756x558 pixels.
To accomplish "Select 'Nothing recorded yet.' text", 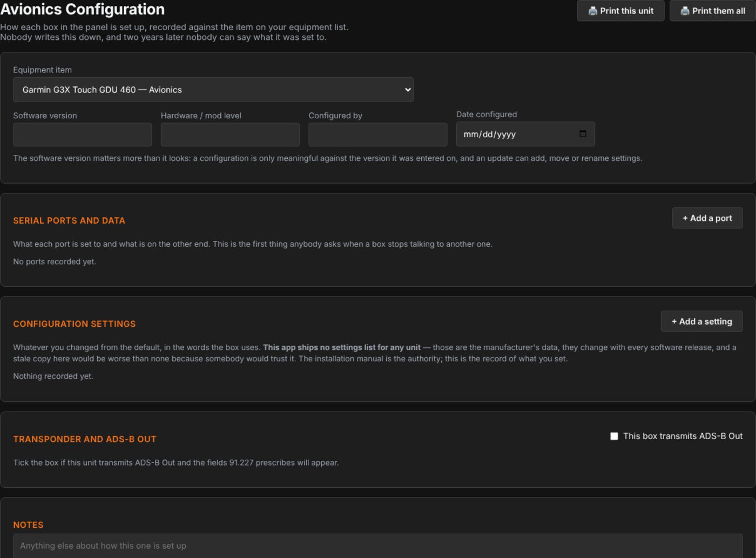I will 53,376.
